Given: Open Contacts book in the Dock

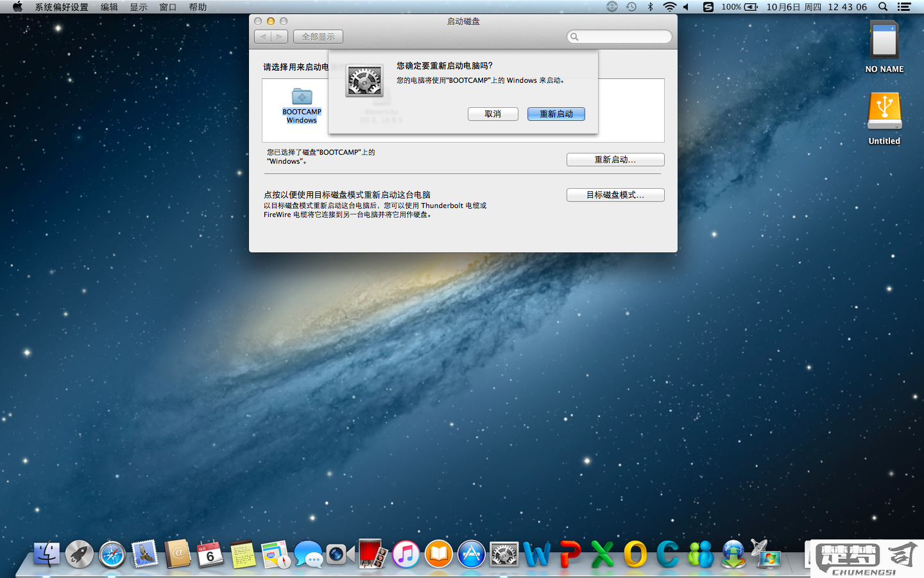Looking at the screenshot, I should click(178, 554).
